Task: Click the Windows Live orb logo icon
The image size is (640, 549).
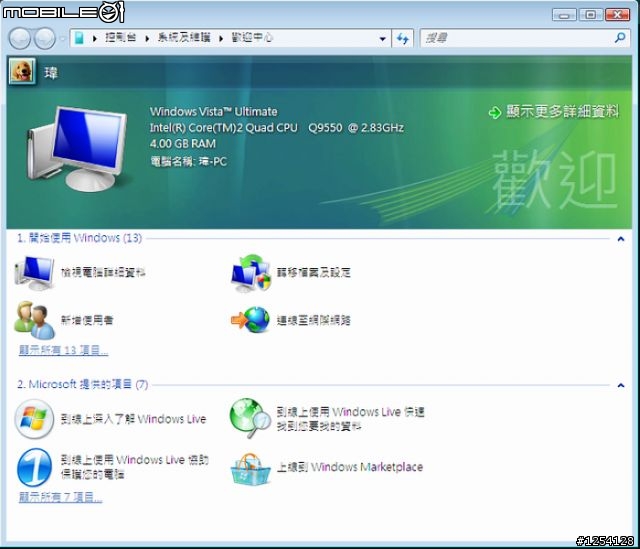Action: point(34,419)
